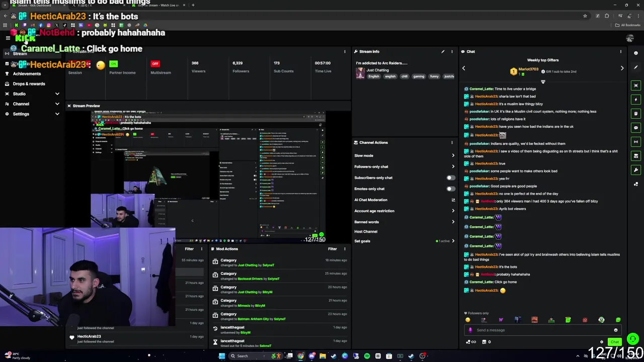The image size is (644, 362).
Task: Open Session info panel three-dot menu
Action: [x=345, y=51]
